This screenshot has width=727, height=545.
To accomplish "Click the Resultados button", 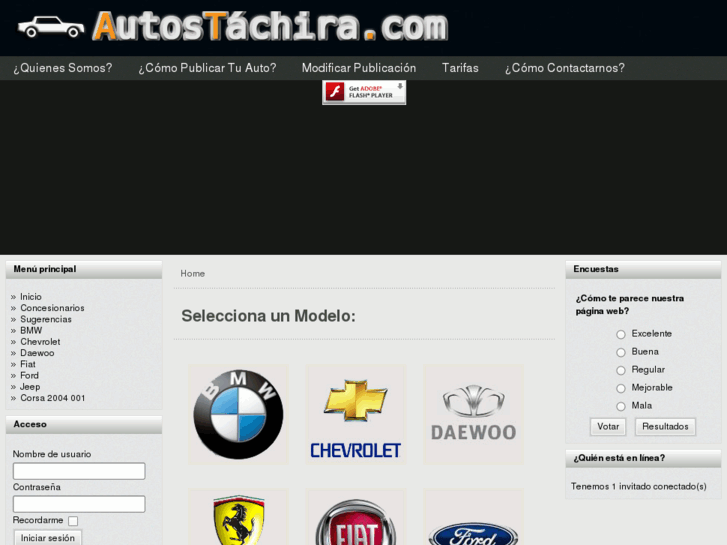I will (x=665, y=427).
